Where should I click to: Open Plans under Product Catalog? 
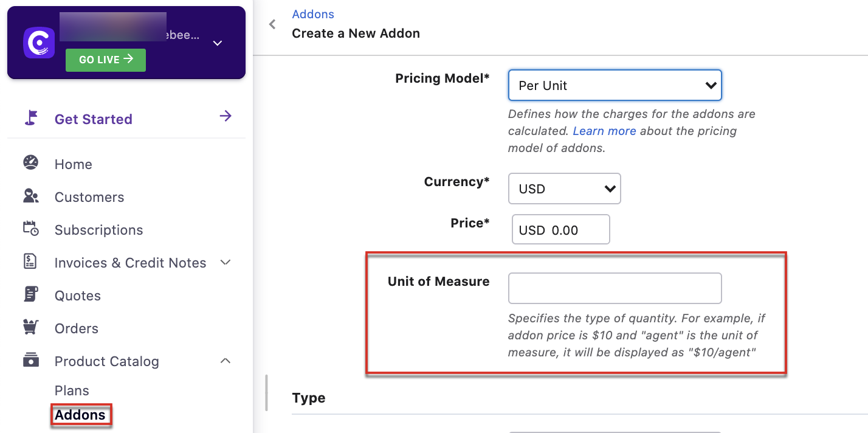click(72, 390)
